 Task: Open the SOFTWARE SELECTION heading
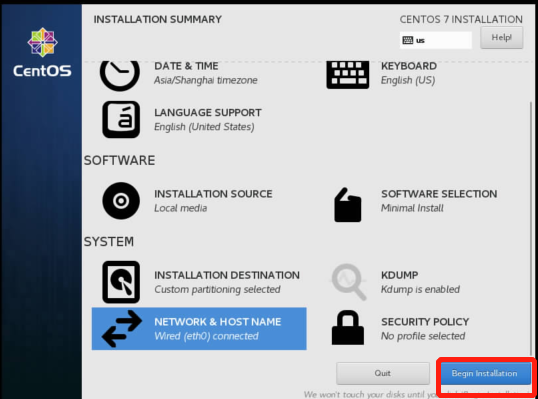point(439,194)
